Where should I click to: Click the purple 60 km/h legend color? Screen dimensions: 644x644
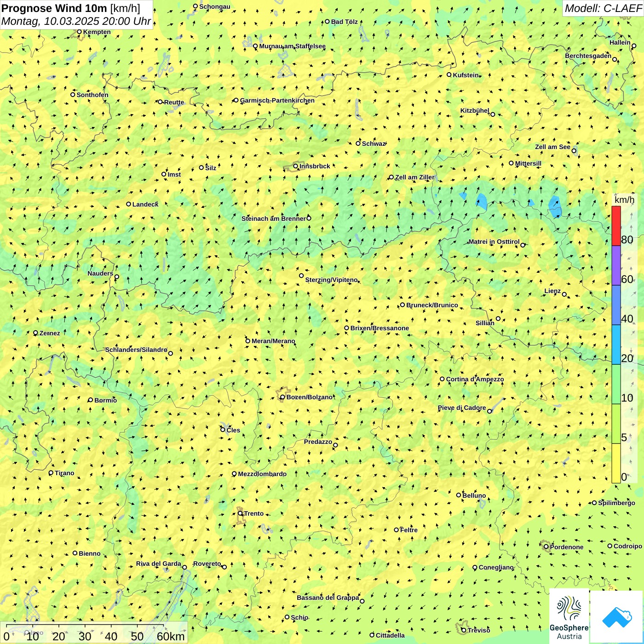[x=616, y=266]
